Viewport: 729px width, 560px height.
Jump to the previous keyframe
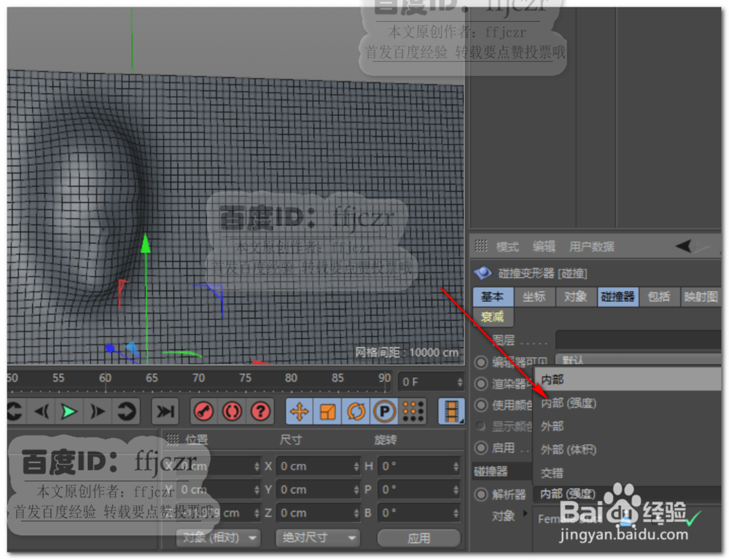(15, 412)
